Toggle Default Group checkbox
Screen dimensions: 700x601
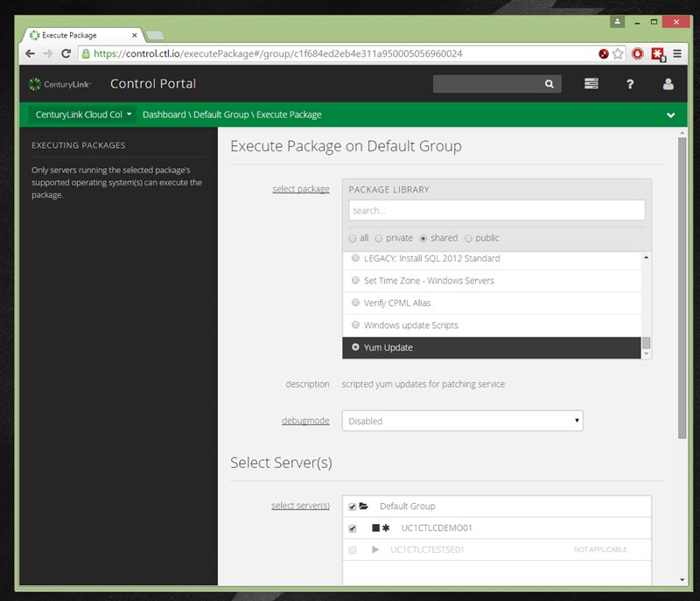[x=353, y=507]
